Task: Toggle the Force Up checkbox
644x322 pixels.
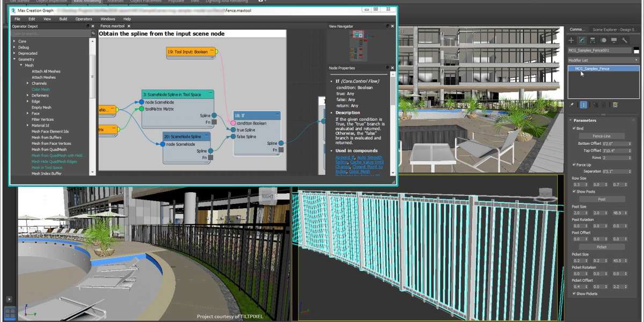Action: 574,165
